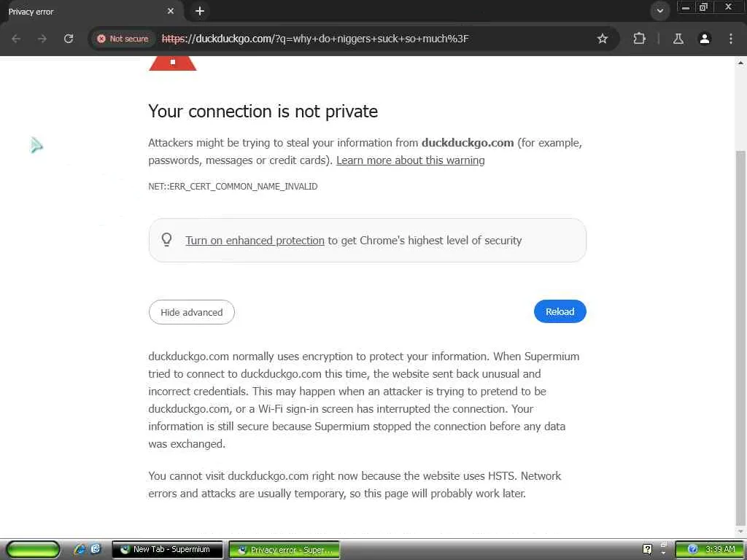Open Learn more about this warning link
Image resolution: width=747 pixels, height=560 pixels.
(410, 160)
